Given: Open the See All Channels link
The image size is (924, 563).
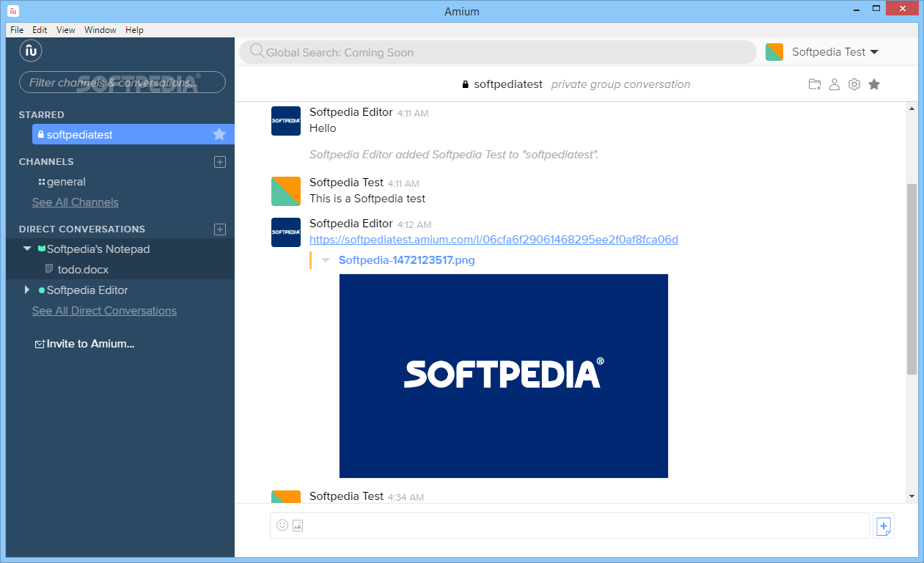Looking at the screenshot, I should (76, 202).
